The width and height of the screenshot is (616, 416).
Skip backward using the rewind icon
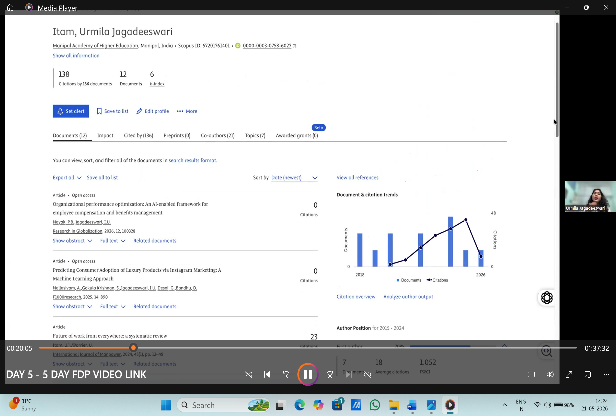coord(286,375)
